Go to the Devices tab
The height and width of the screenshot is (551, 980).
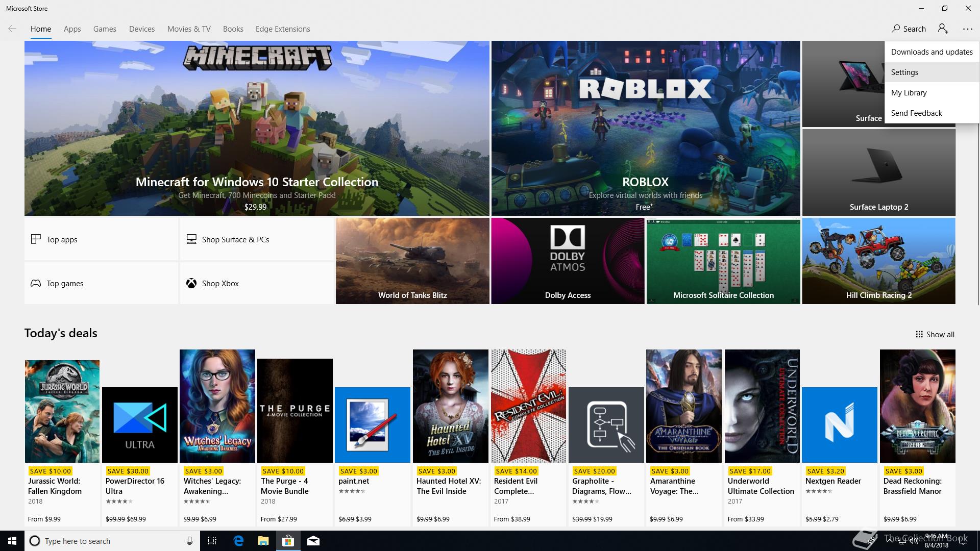pyautogui.click(x=142, y=29)
